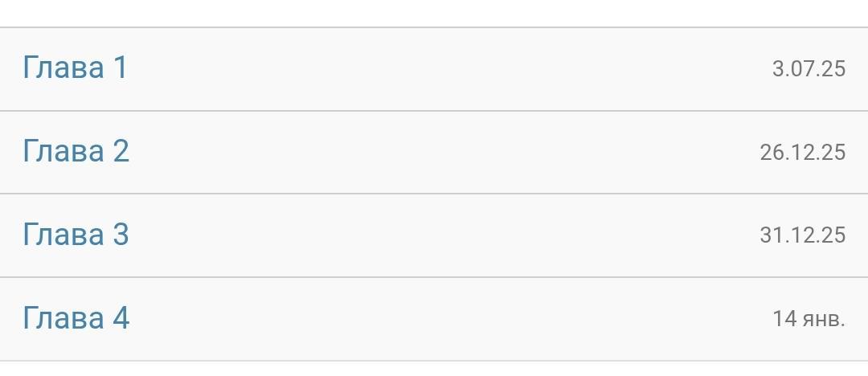The height and width of the screenshot is (376, 868).
Task: Tap the empty middle of Глава 1 row
Action: [x=434, y=69]
